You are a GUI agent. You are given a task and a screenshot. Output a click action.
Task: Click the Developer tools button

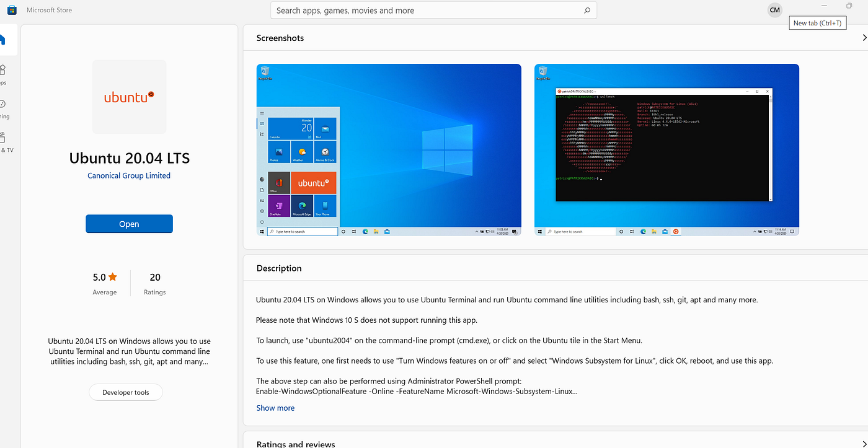click(x=125, y=392)
